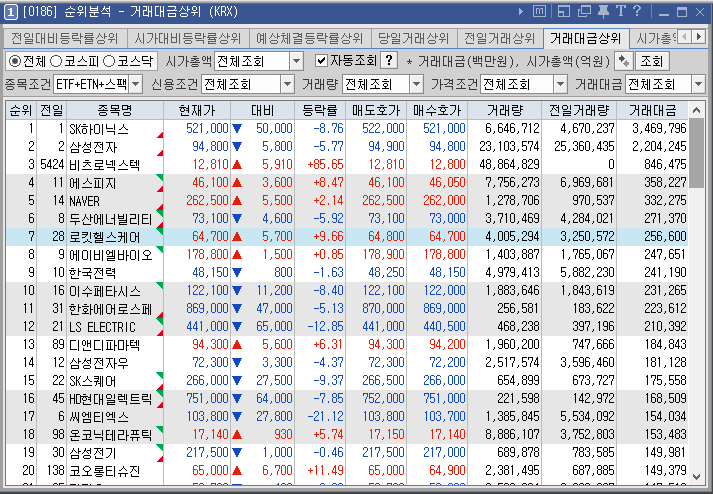Viewport: 713px width, 494px height.
Task: Pin the window with the pushpin icon
Action: coord(603,11)
